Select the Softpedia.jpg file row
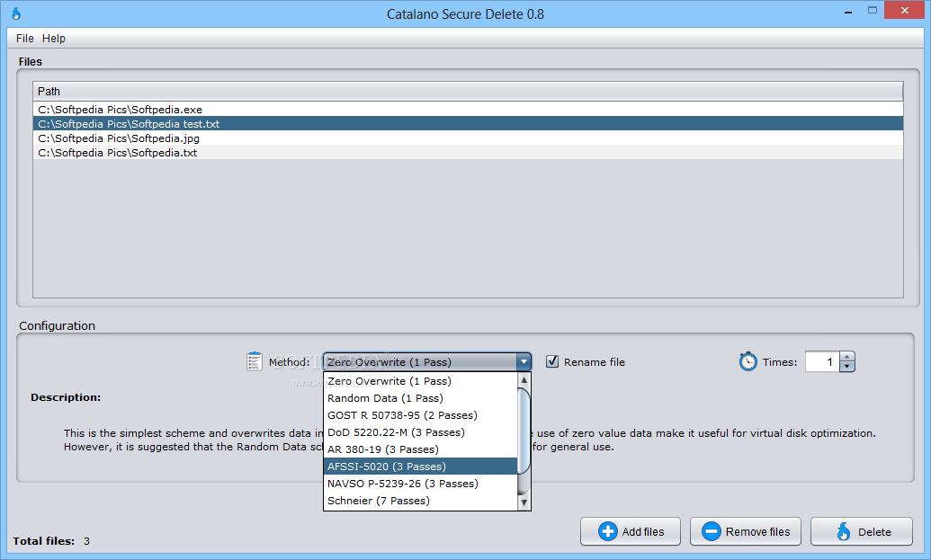This screenshot has width=931, height=560. 468,138
